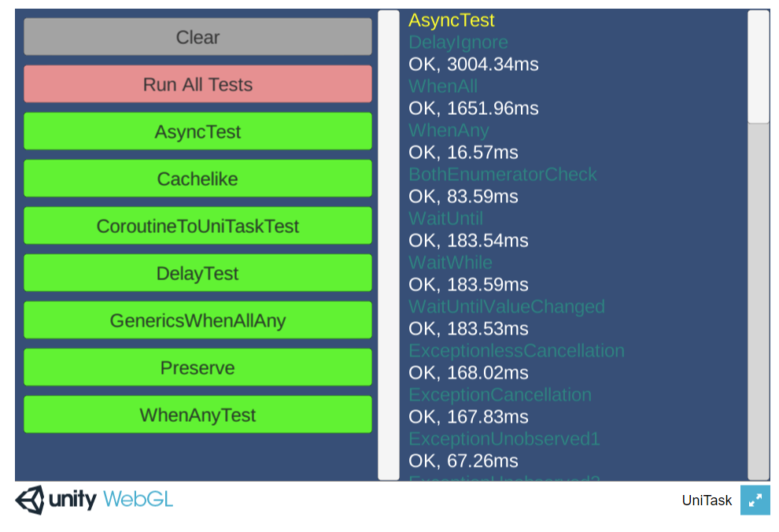Trigger the Preserve test
The image size is (779, 532).
(x=198, y=367)
